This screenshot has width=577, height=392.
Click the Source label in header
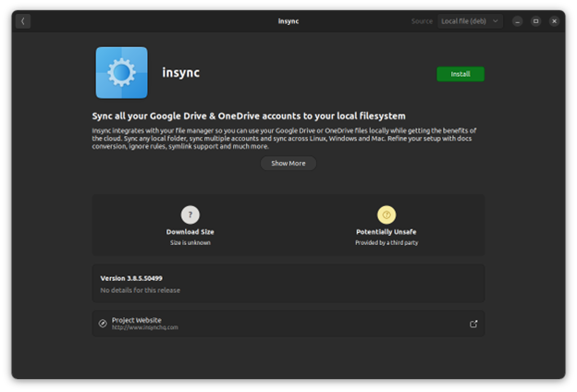tap(422, 21)
